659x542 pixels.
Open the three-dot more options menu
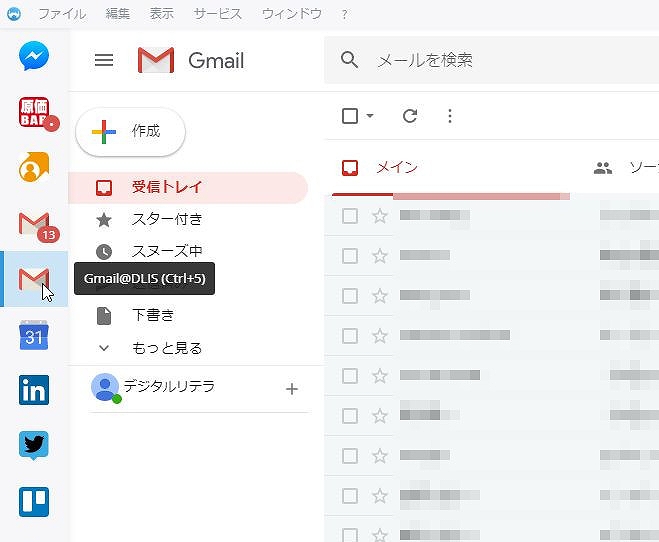point(450,116)
